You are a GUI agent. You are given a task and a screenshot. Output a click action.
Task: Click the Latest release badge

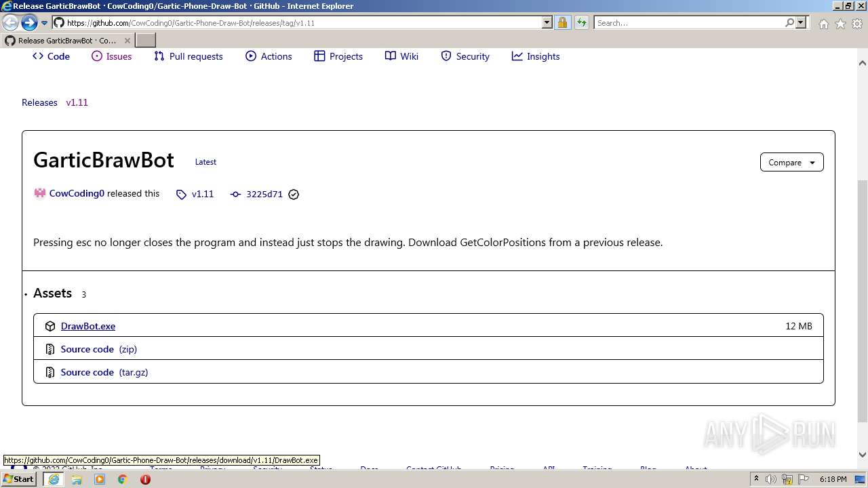205,162
